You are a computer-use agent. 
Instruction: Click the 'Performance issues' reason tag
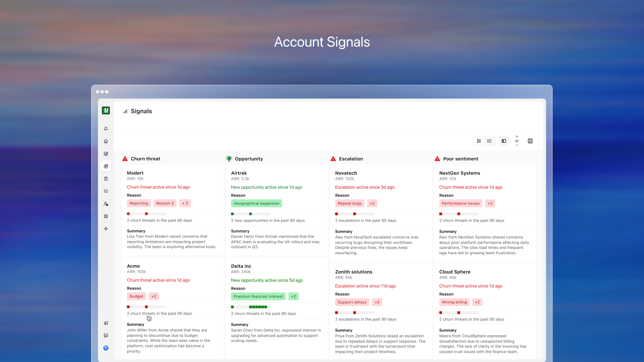click(461, 203)
